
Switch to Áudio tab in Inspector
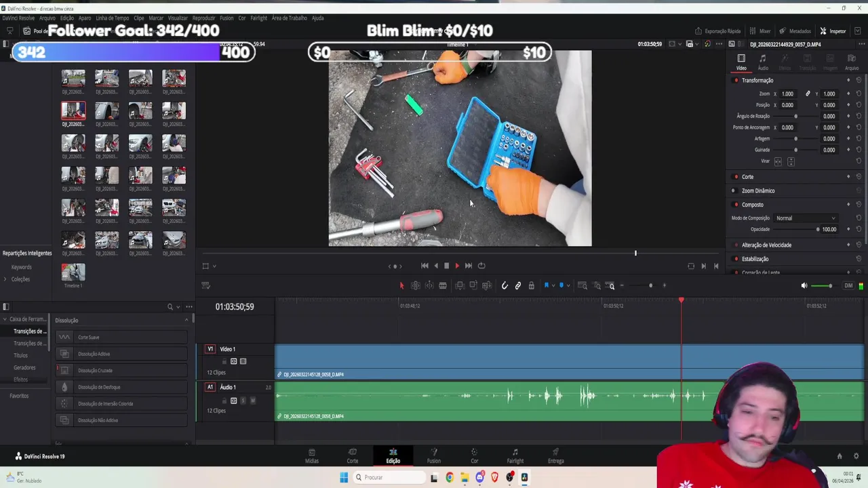(763, 62)
